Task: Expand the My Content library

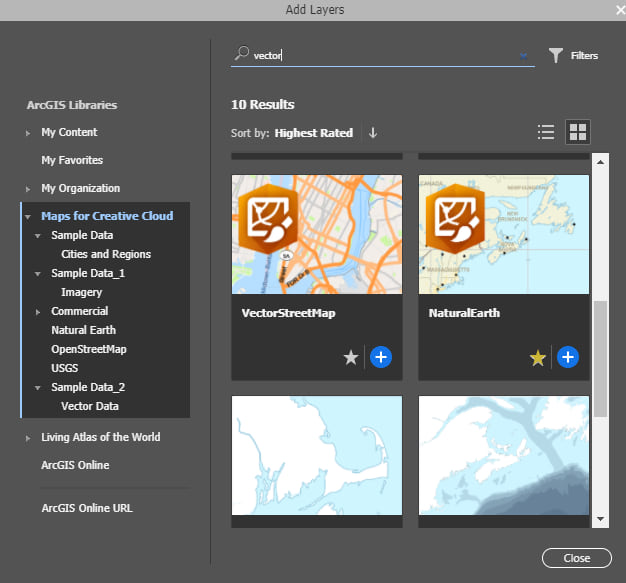Action: [28, 133]
